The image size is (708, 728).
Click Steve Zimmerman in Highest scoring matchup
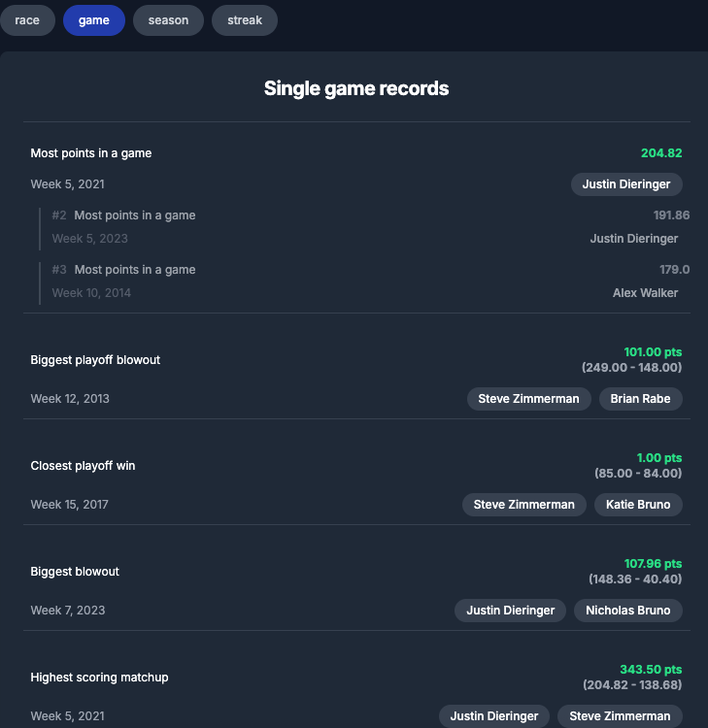coord(620,716)
